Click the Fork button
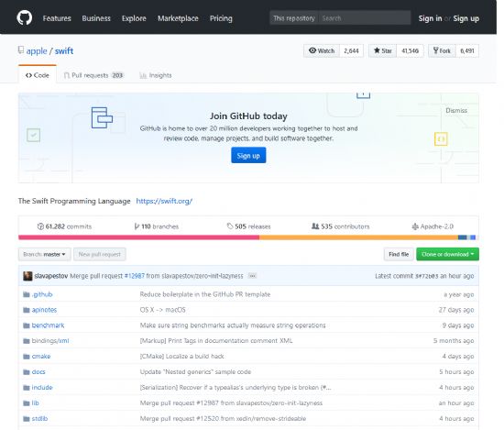Viewport: 504px width, 430px height. (x=442, y=50)
